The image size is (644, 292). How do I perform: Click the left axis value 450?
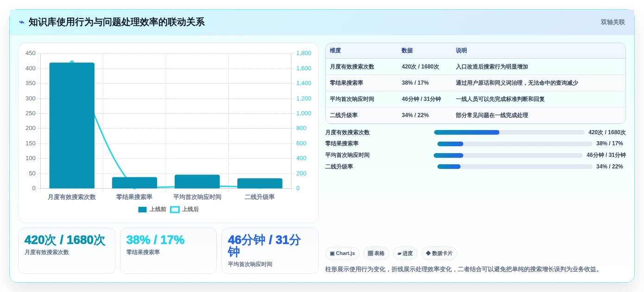click(31, 53)
